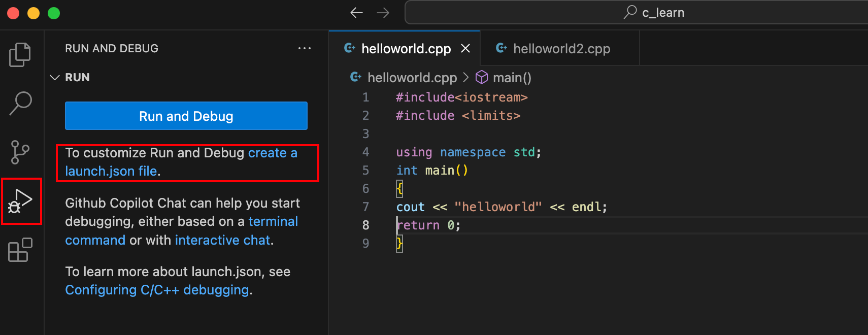Go forward with the right arrow
The image size is (868, 335).
point(383,13)
